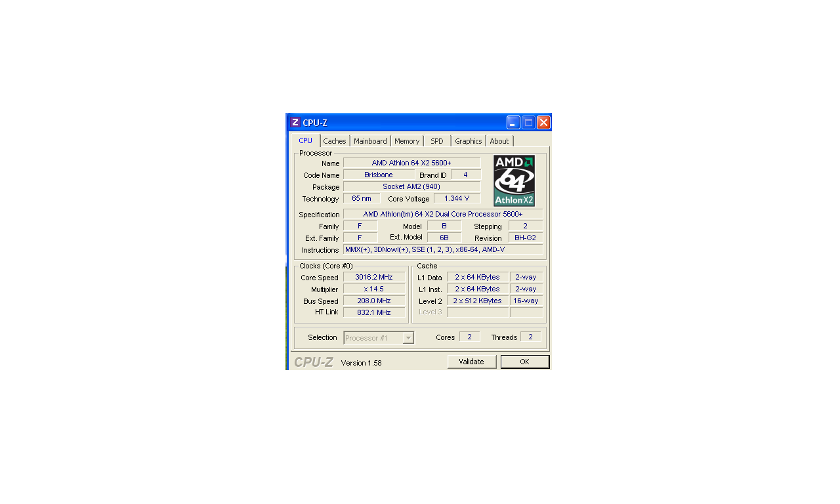The image size is (840, 504).
Task: Select the CPU tab
Action: (306, 140)
